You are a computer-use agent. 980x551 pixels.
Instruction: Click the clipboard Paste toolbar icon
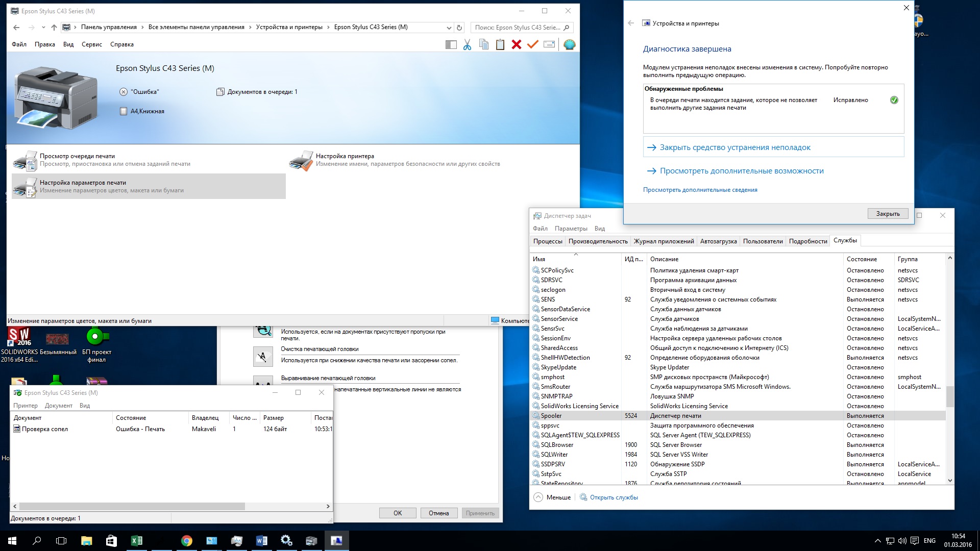(500, 45)
